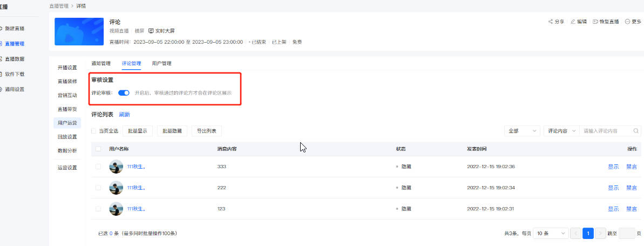
Task: Open the 全部 status filter dropdown
Action: [521, 131]
